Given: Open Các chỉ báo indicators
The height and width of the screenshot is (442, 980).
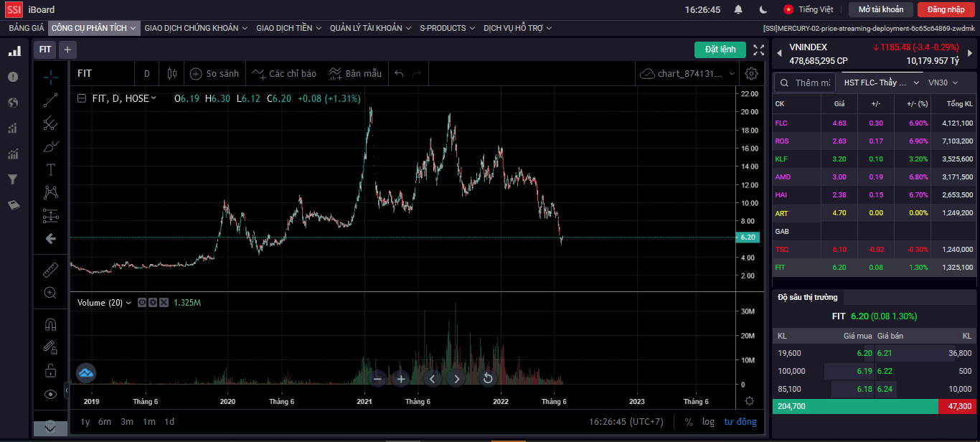Looking at the screenshot, I should click(x=285, y=73).
